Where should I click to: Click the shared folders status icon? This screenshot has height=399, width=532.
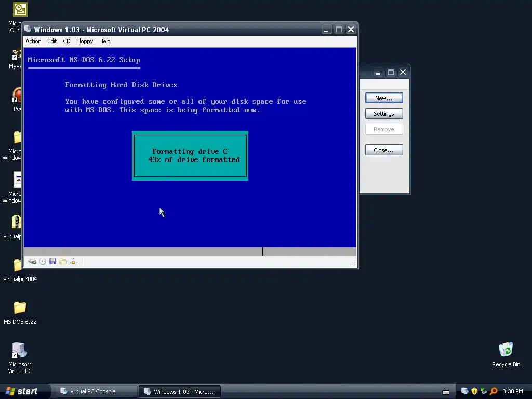63,261
